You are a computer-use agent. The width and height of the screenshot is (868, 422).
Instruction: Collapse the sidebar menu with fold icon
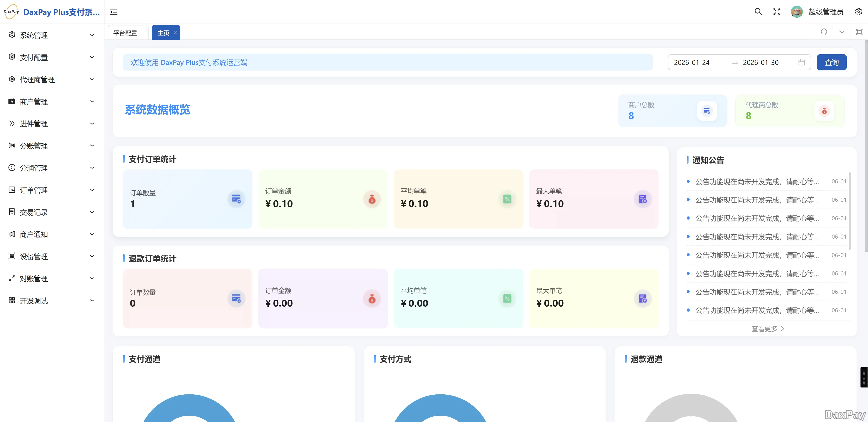tap(114, 12)
